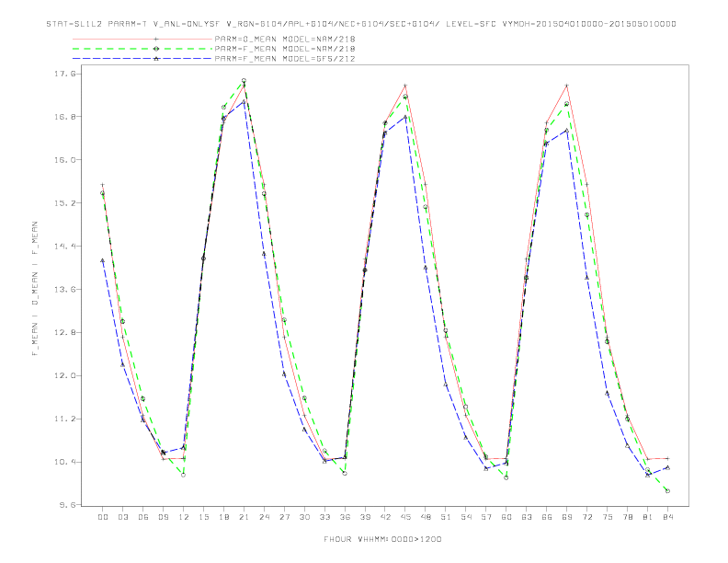Click x-axis forecast hour label 72
728x563 pixels.
point(587,517)
